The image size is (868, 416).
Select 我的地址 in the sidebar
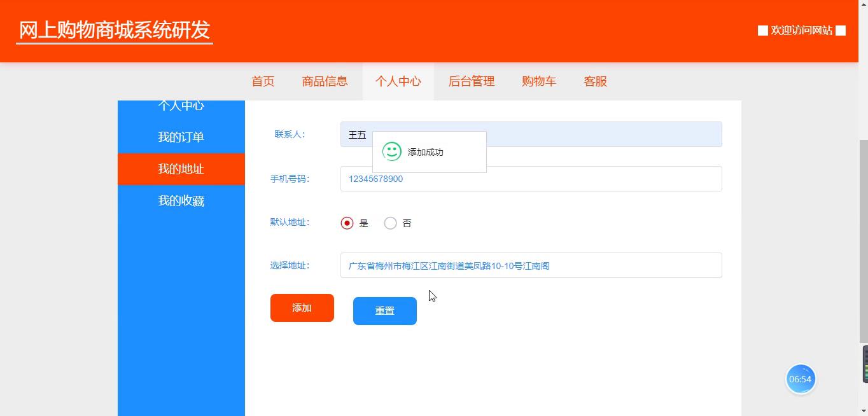(x=181, y=169)
